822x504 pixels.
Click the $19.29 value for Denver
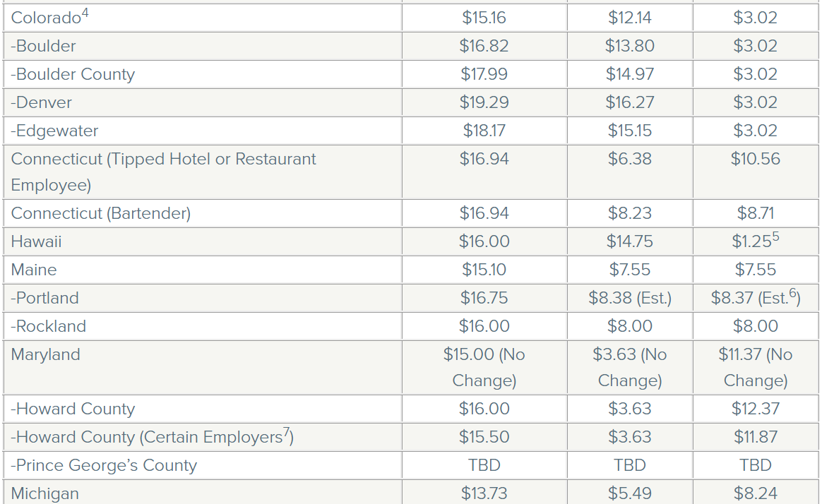tap(484, 102)
